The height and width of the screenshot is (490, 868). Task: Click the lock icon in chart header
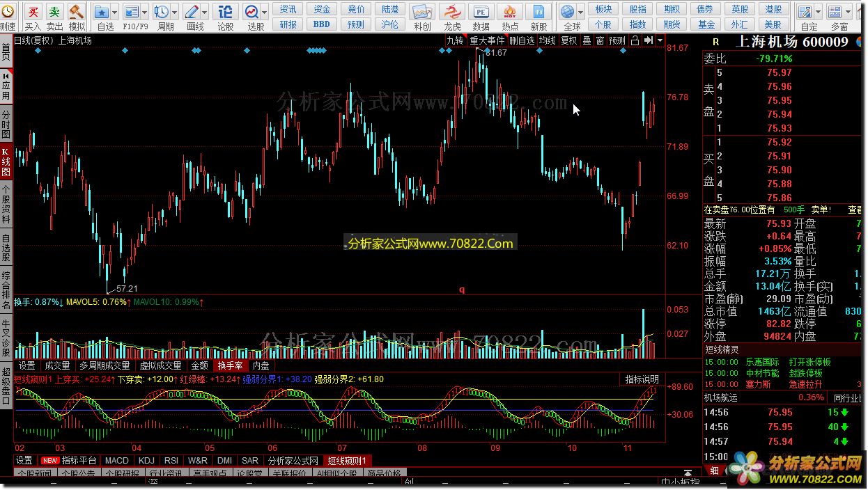pos(635,40)
